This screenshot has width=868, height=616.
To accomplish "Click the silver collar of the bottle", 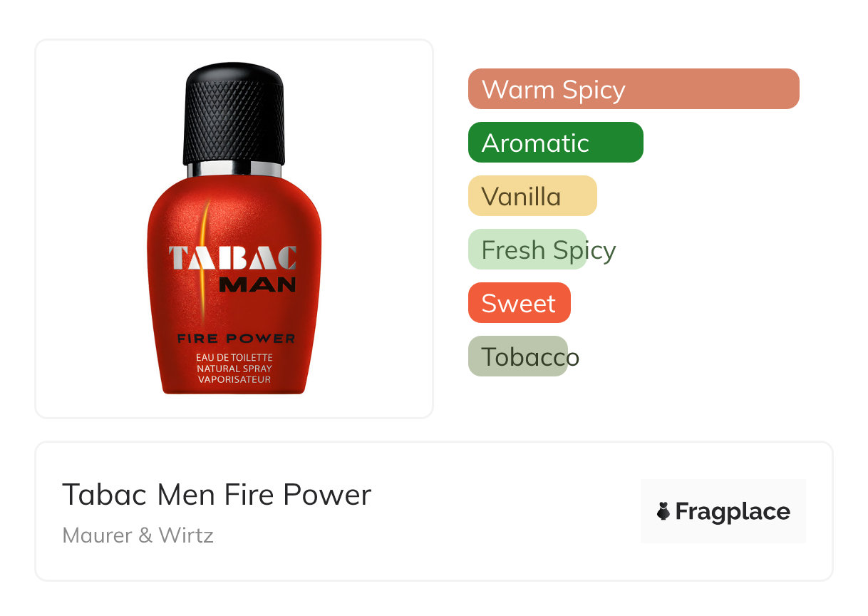I will tap(234, 170).
